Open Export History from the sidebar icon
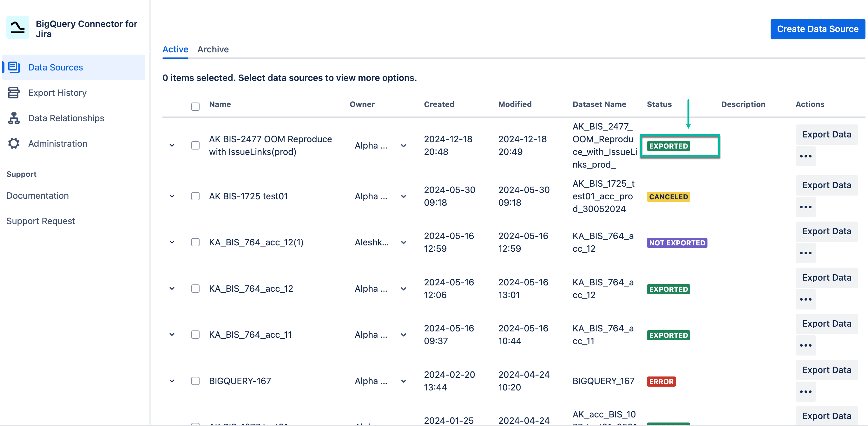 pos(13,92)
